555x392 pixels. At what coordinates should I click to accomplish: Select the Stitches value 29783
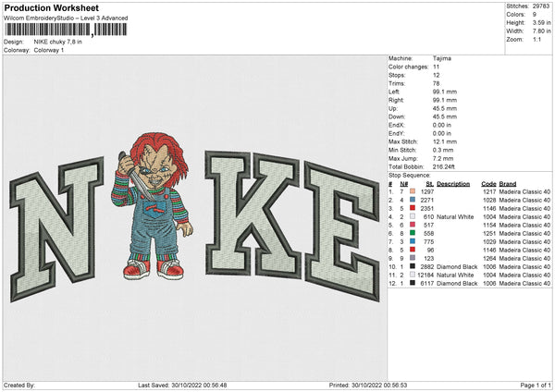click(x=541, y=6)
